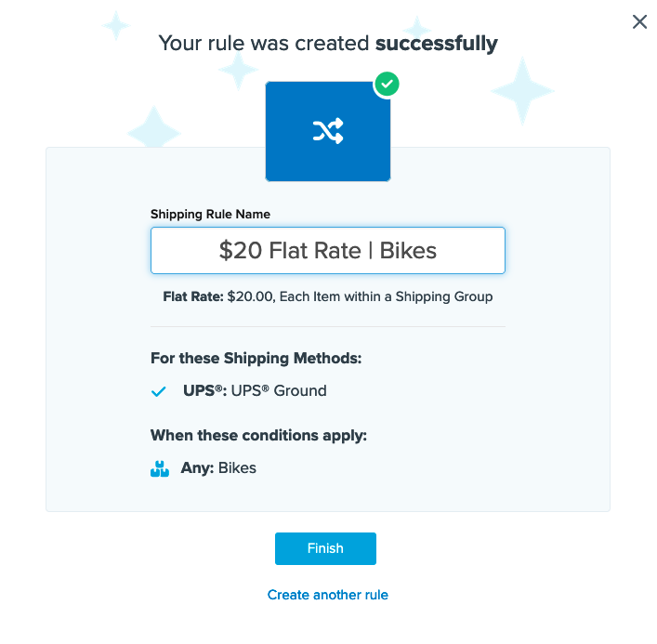Close the rule created dialog
The height and width of the screenshot is (644, 657).
pos(639,22)
